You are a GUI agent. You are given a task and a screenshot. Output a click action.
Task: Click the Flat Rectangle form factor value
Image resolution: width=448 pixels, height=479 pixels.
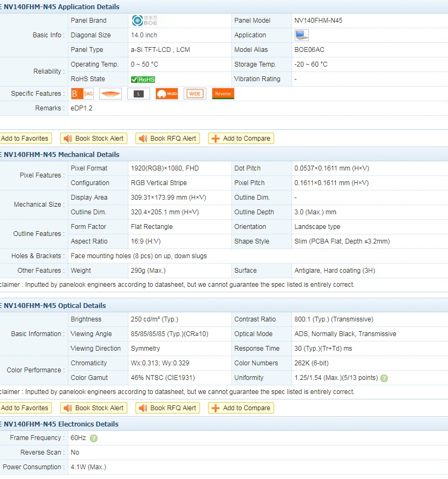152,227
